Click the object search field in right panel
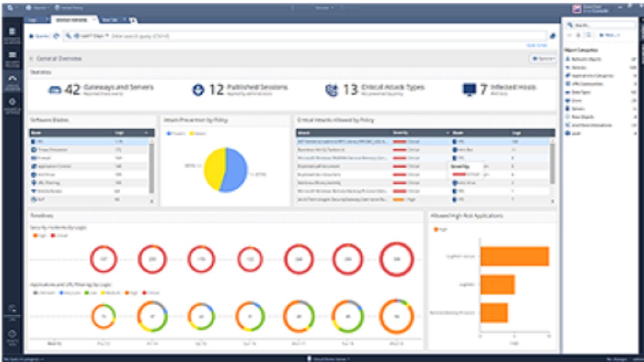 click(x=601, y=24)
